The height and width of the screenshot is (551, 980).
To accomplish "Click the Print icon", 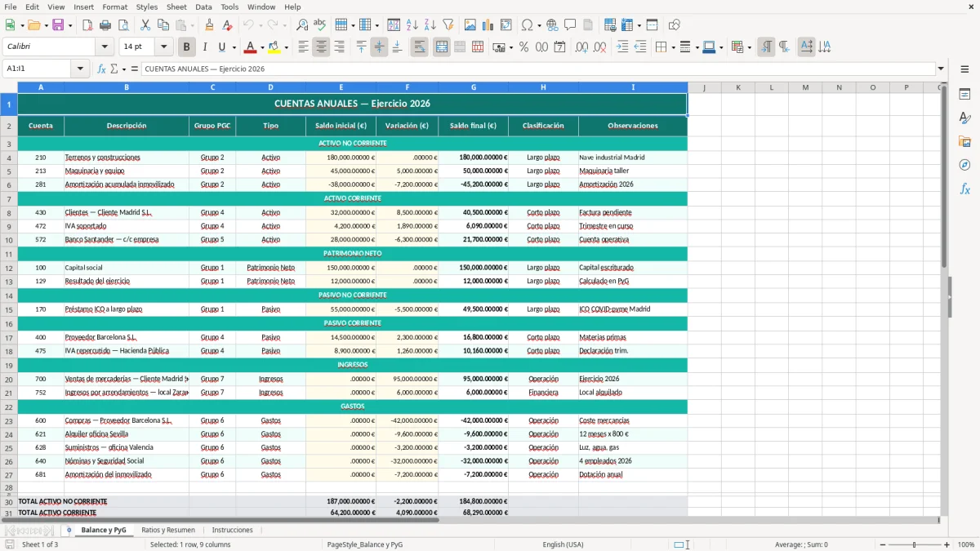I will pos(105,25).
